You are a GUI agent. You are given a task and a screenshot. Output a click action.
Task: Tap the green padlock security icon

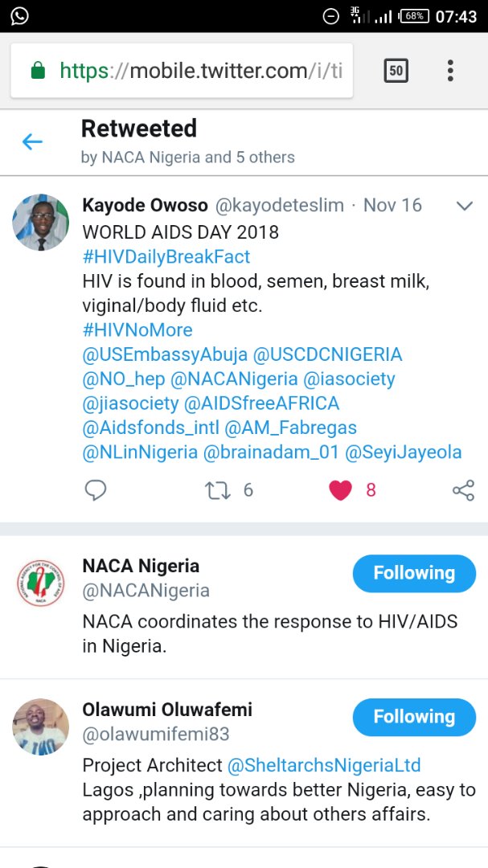click(x=37, y=71)
